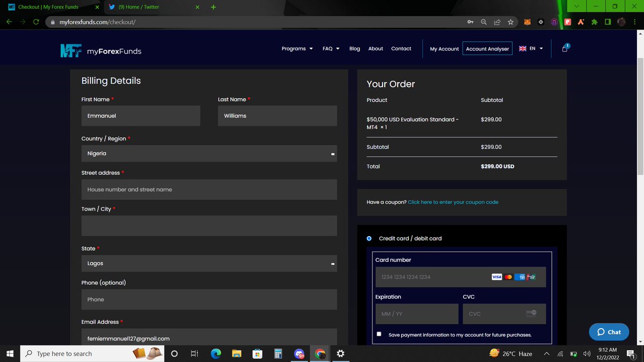
Task: Close the Home / Twitter tab
Action: (197, 7)
